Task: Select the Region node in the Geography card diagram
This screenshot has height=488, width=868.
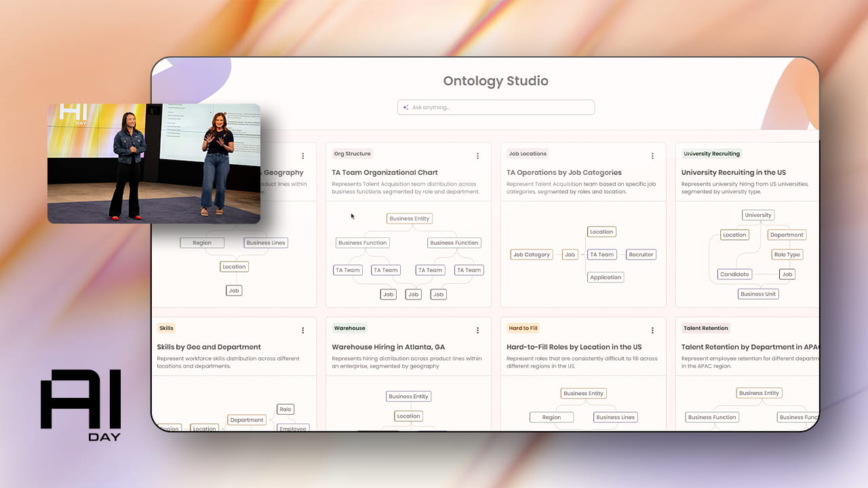Action: 202,243
